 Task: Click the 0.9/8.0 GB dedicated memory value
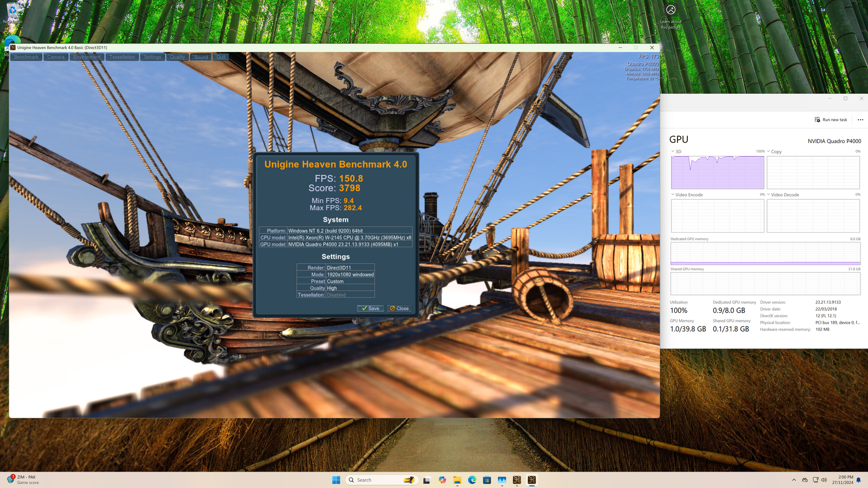[x=729, y=311]
